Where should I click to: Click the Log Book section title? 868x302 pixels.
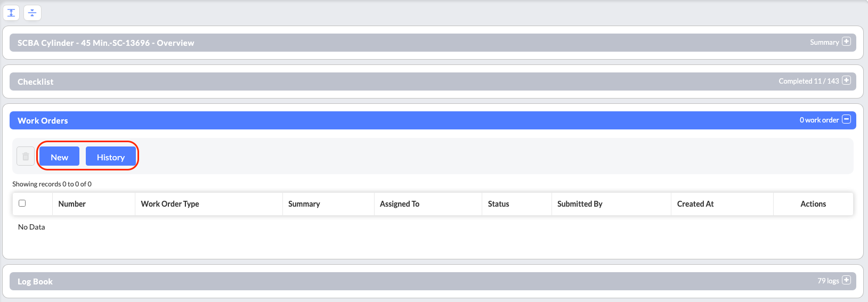point(35,281)
